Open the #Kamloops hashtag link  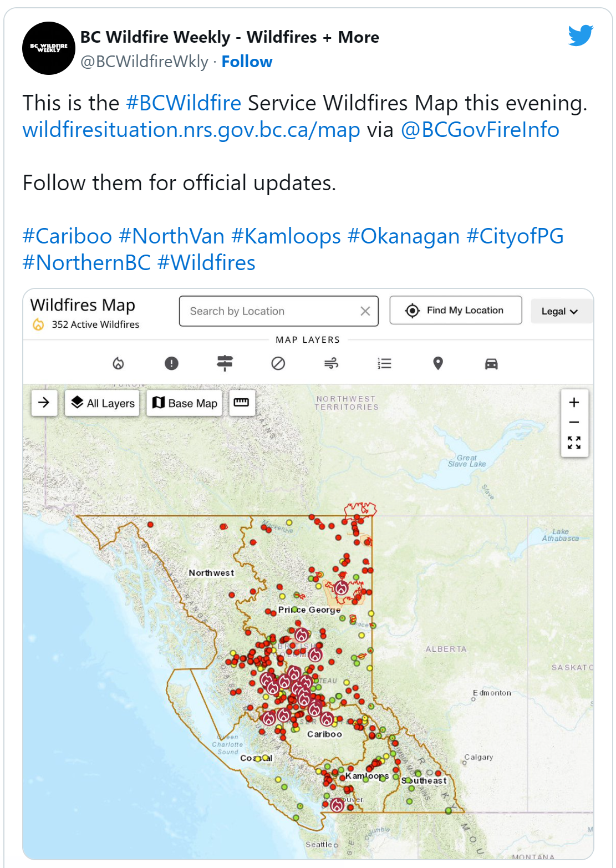pos(286,236)
